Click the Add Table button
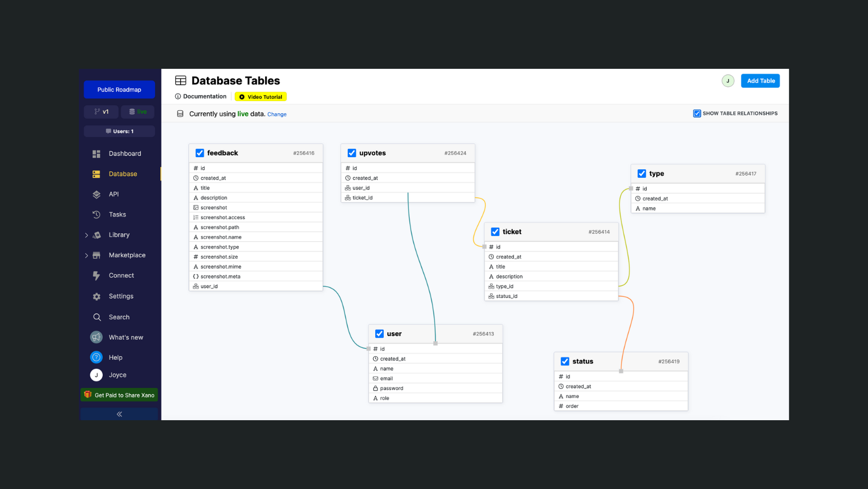 (761, 81)
